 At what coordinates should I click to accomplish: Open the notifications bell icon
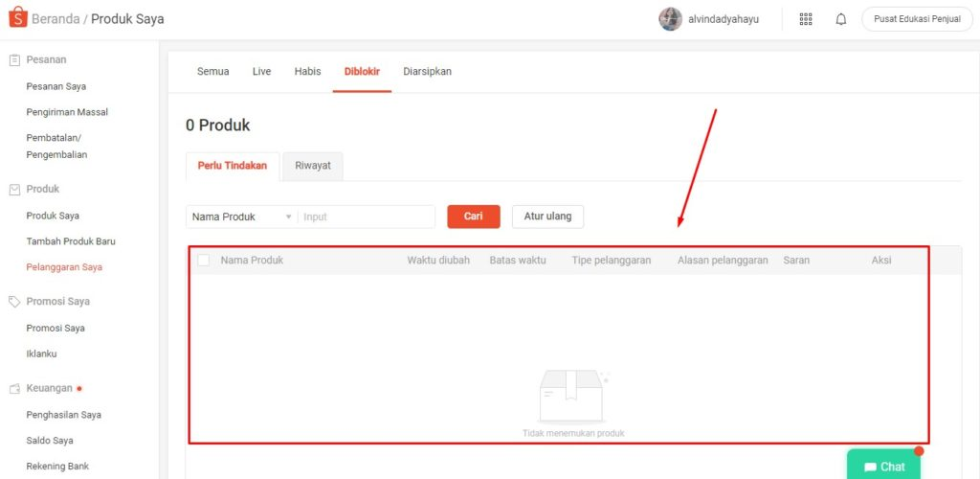point(841,19)
